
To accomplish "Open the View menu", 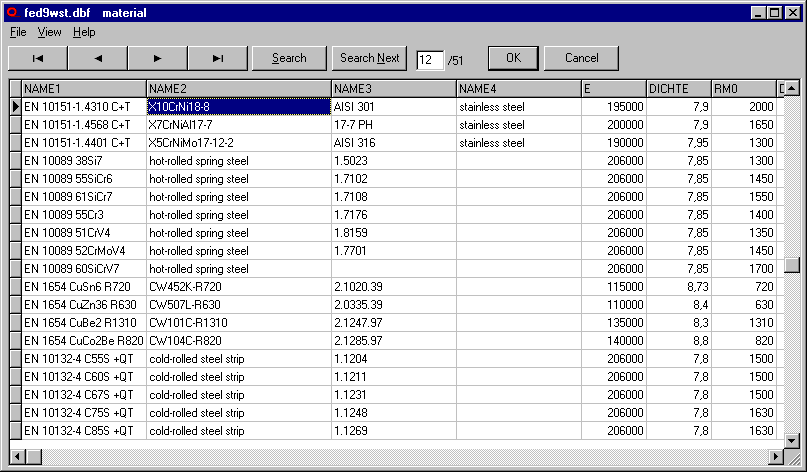I will 49,32.
